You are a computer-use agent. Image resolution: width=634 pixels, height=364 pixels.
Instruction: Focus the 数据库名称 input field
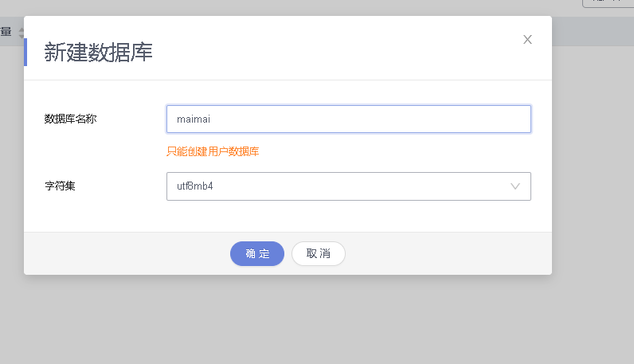348,119
